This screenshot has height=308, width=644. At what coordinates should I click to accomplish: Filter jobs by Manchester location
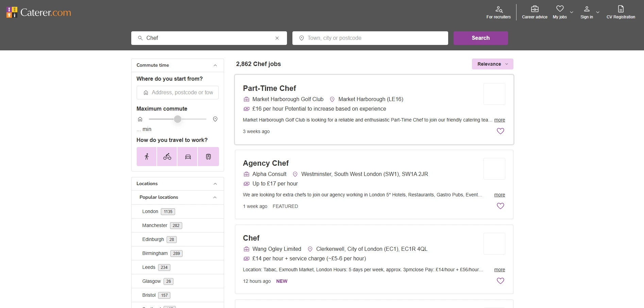click(x=177, y=225)
